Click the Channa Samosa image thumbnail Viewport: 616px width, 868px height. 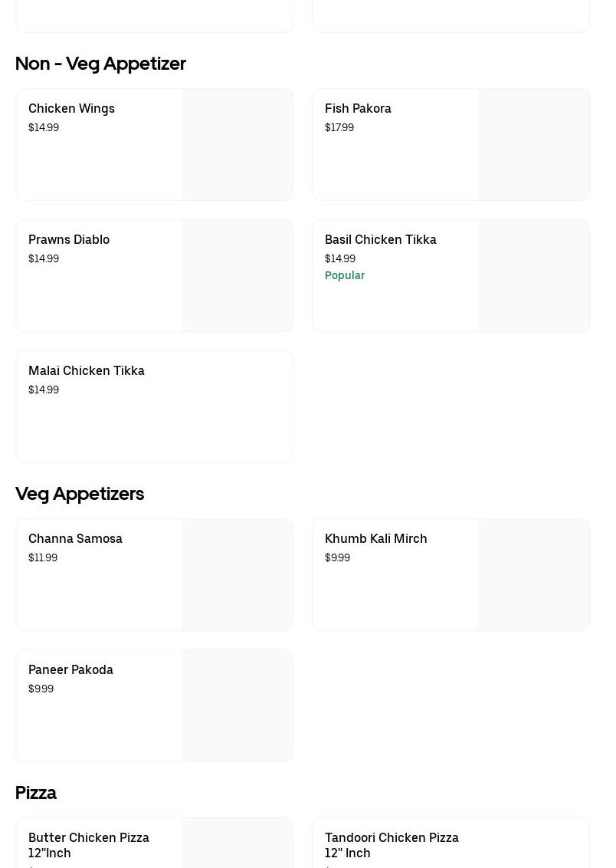238,575
